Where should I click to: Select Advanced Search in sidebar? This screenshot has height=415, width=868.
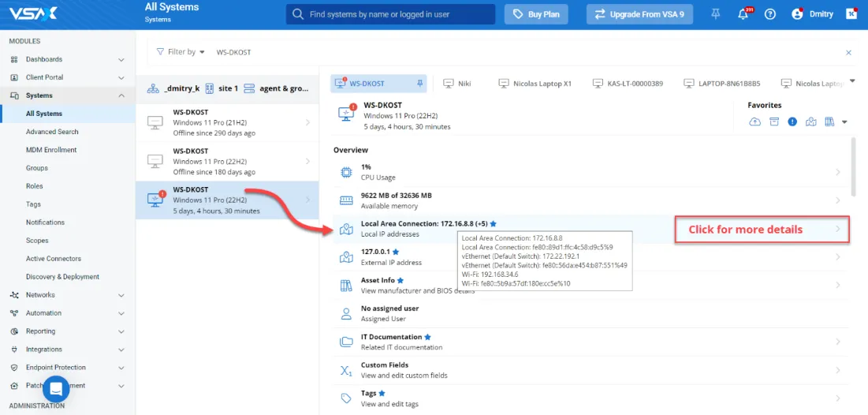point(52,132)
